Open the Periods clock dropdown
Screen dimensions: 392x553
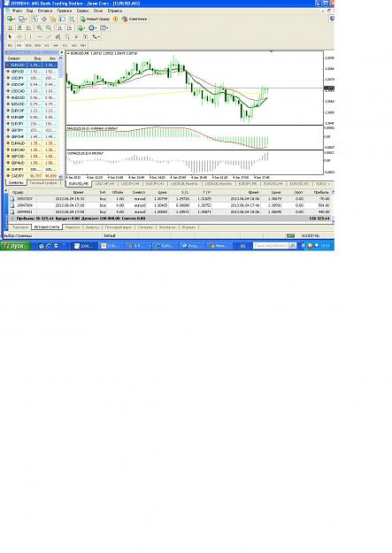point(93,27)
